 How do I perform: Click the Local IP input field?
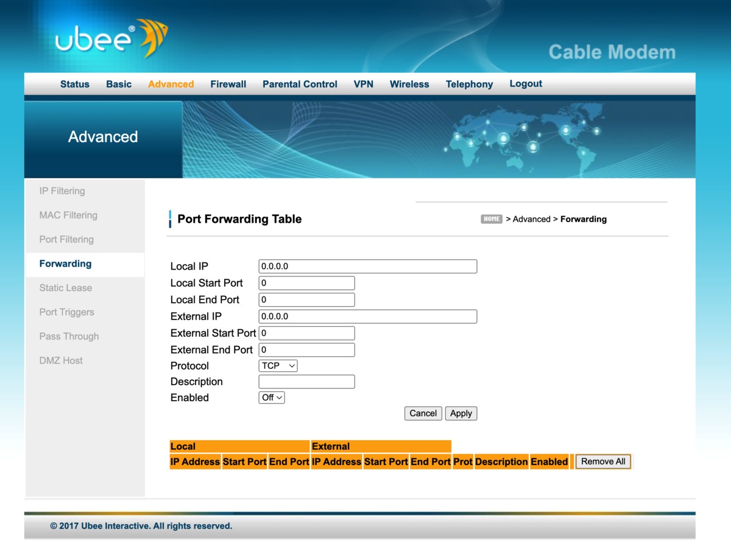[x=367, y=266]
